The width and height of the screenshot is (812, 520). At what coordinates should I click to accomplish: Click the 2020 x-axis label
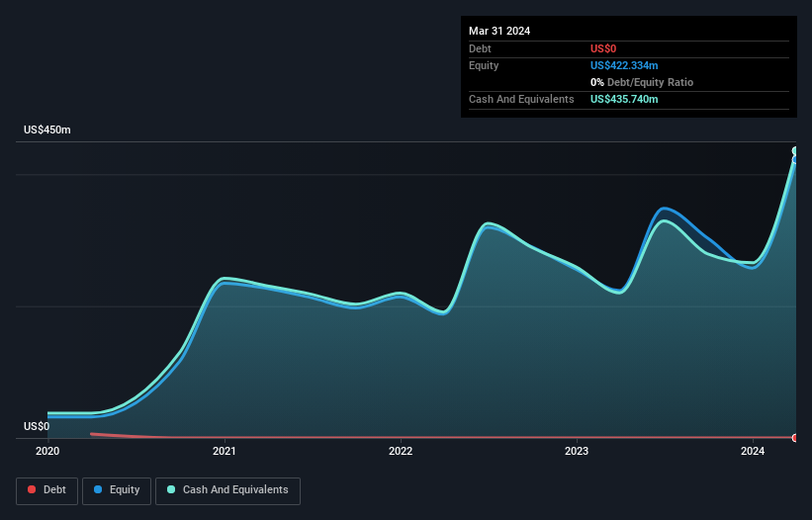coord(47,451)
